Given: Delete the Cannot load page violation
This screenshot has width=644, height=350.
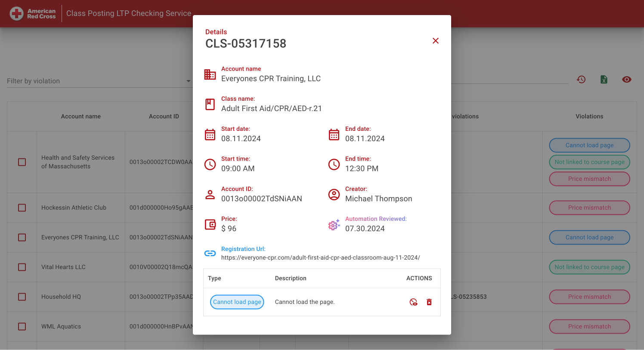Looking at the screenshot, I should [x=429, y=302].
